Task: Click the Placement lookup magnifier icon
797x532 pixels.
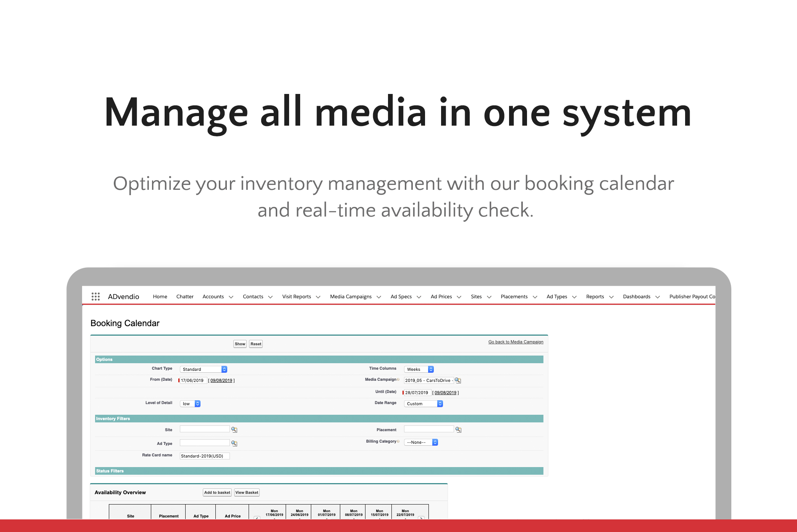Action: [458, 430]
